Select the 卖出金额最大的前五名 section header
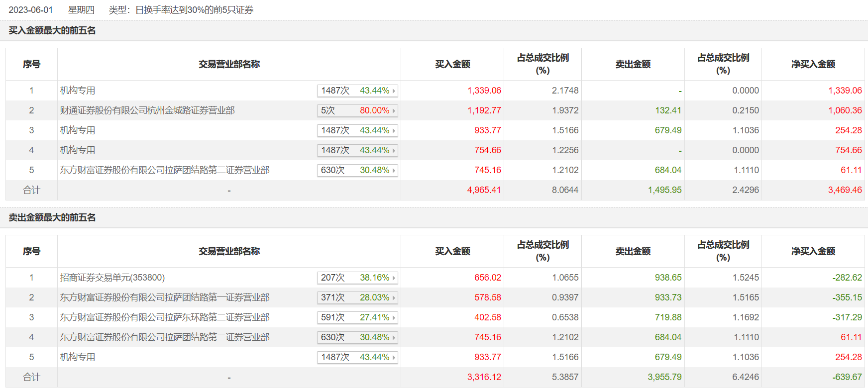868x390 pixels. coord(52,217)
